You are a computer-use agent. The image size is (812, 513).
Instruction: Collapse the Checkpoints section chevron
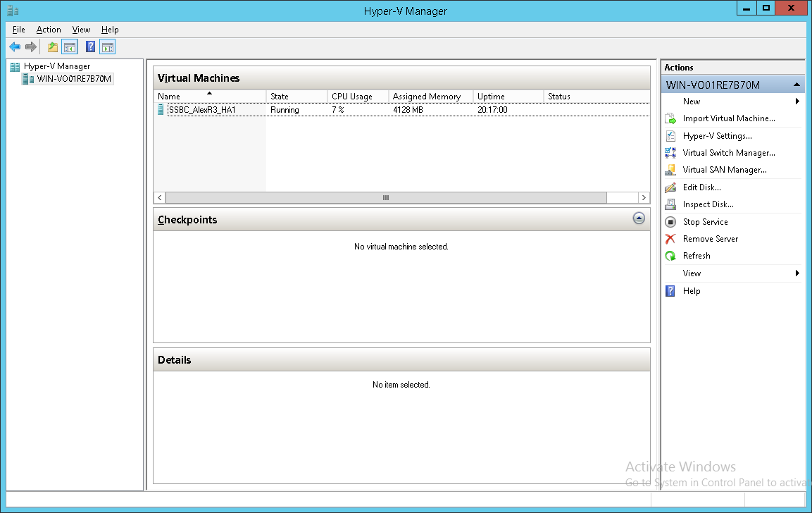[639, 218]
